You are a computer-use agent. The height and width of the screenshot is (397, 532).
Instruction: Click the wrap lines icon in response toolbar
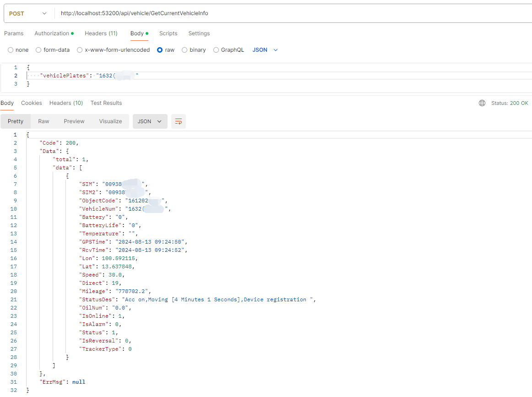point(179,121)
